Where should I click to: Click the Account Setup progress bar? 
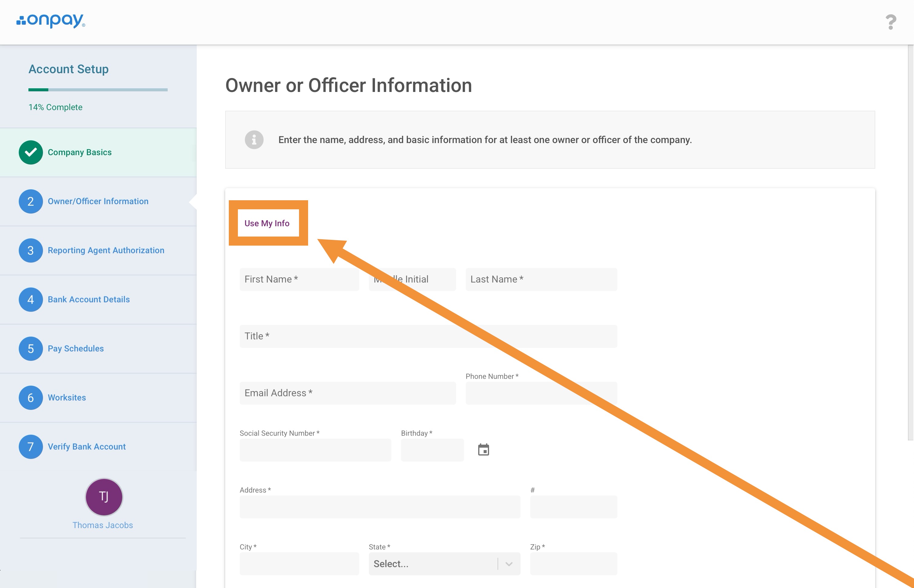(98, 90)
